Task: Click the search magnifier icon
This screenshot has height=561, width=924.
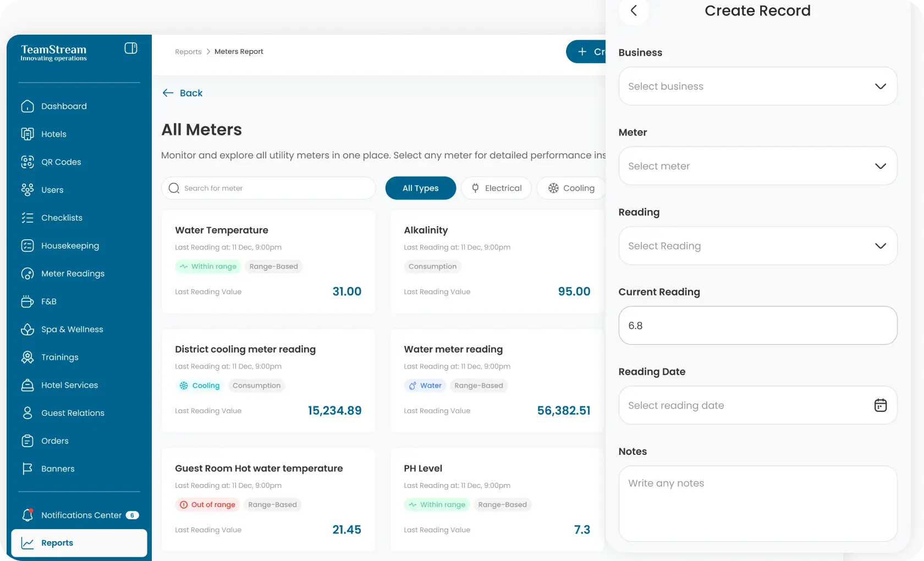Action: (174, 188)
